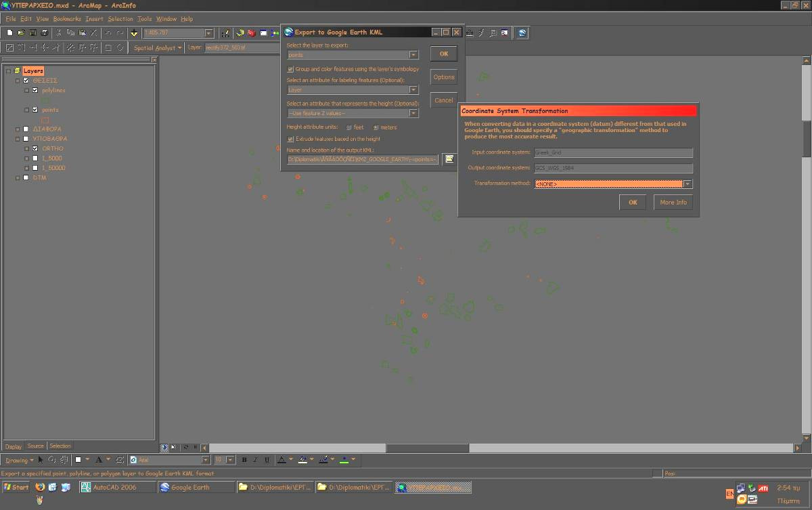Enable the ΔΙΑΦΟΡΑ group layer
The width and height of the screenshot is (812, 510).
(x=26, y=129)
